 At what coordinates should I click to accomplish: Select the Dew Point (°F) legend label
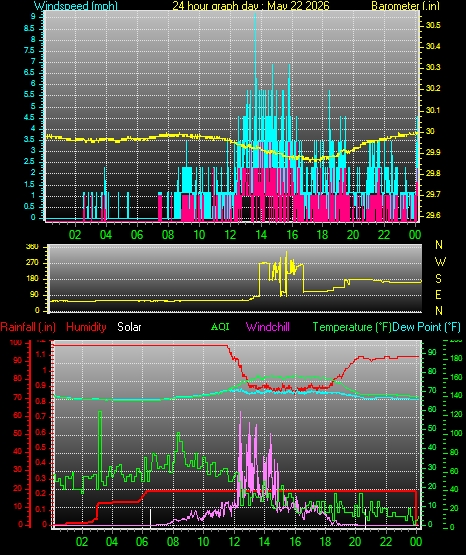[x=427, y=327]
